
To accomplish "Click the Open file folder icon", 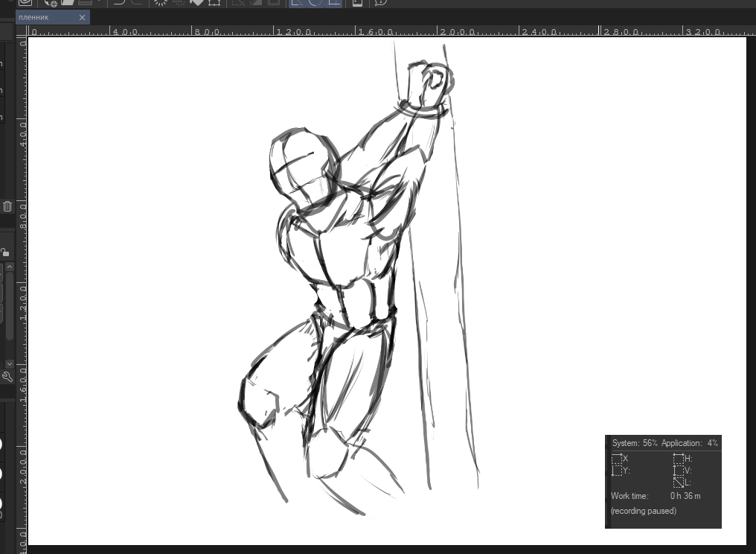I will (68, 2).
